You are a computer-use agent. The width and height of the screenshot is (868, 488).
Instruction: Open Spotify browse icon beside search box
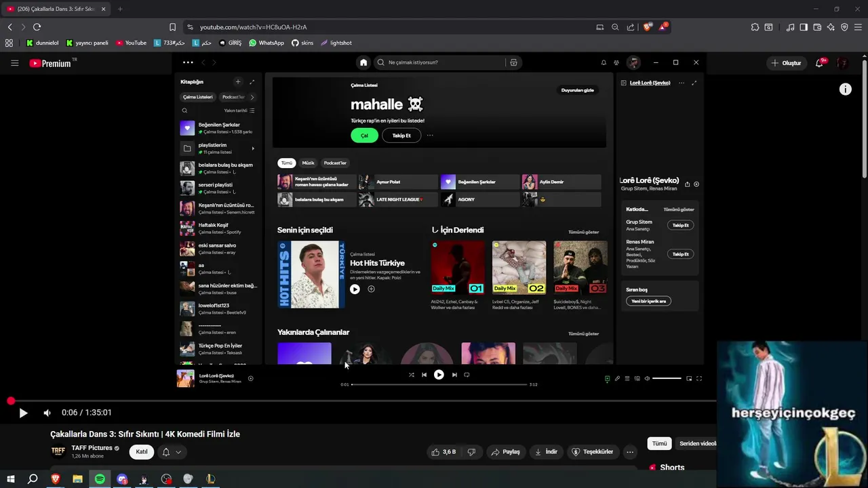513,62
